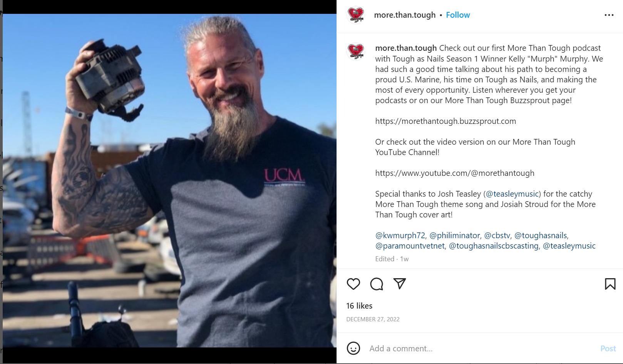Open more.than.tough username in header

[x=405, y=15]
